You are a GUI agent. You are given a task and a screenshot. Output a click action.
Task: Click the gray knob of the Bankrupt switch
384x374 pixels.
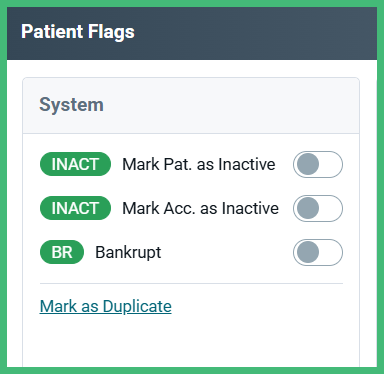308,252
